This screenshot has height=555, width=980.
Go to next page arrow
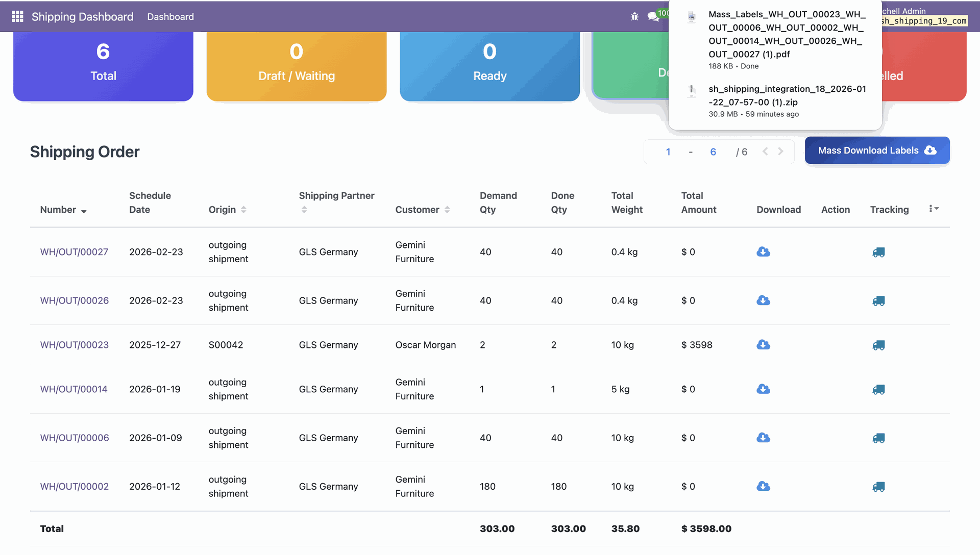pos(780,152)
